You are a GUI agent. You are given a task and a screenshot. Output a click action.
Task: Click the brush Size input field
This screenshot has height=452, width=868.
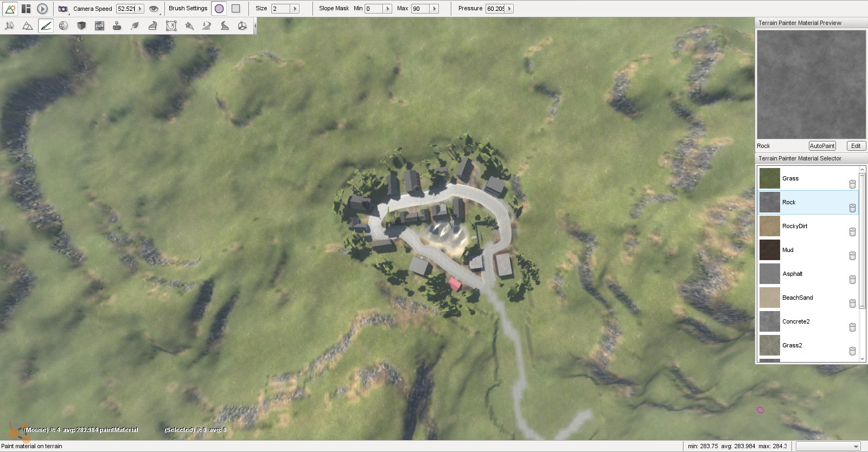click(x=281, y=9)
